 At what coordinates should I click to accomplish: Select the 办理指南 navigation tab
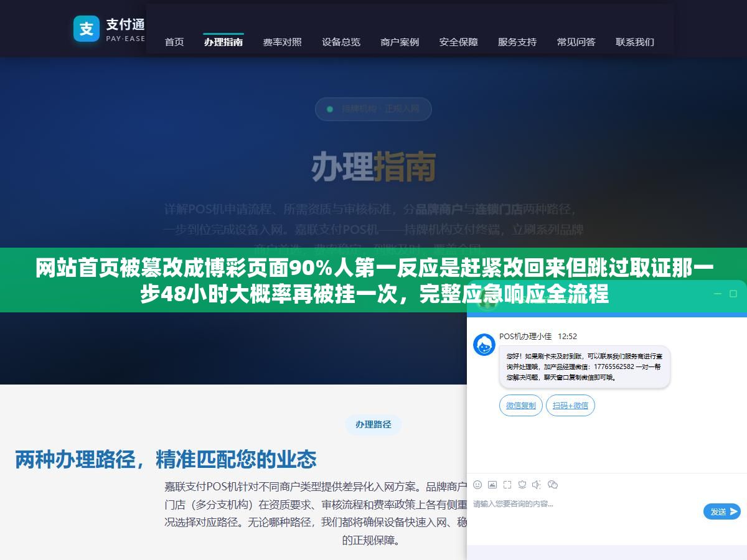click(223, 42)
